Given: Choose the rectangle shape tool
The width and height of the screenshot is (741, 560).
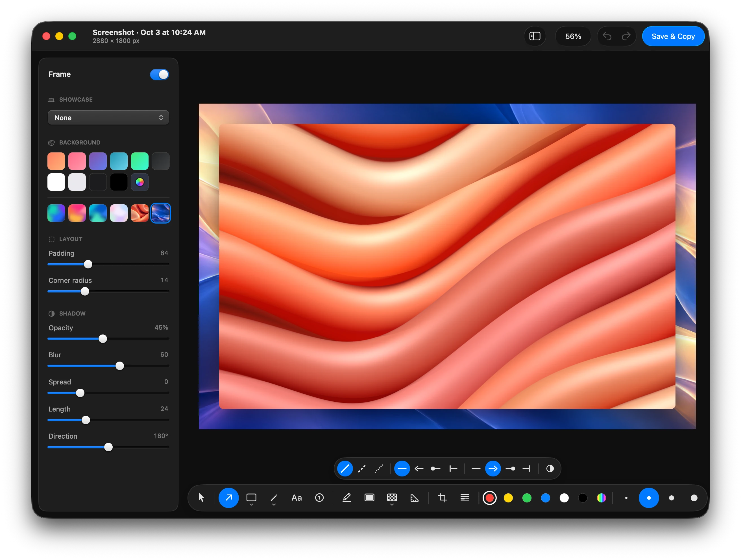Looking at the screenshot, I should tap(251, 497).
